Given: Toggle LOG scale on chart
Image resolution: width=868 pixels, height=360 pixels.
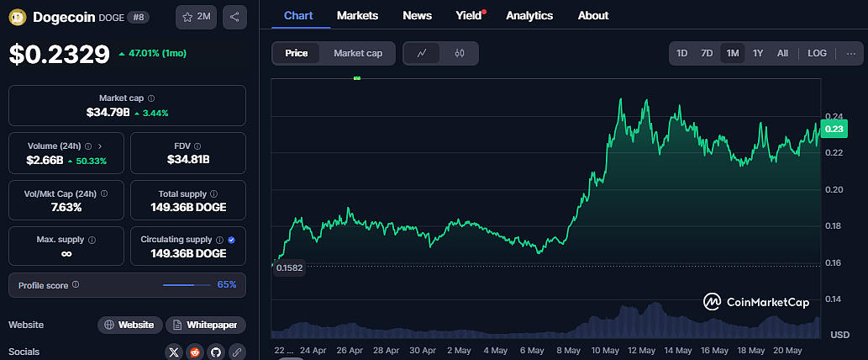Looking at the screenshot, I should (817, 53).
